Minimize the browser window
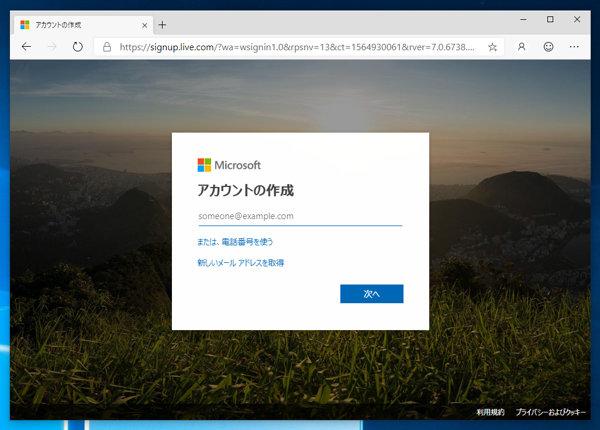The width and height of the screenshot is (600, 430). click(523, 19)
